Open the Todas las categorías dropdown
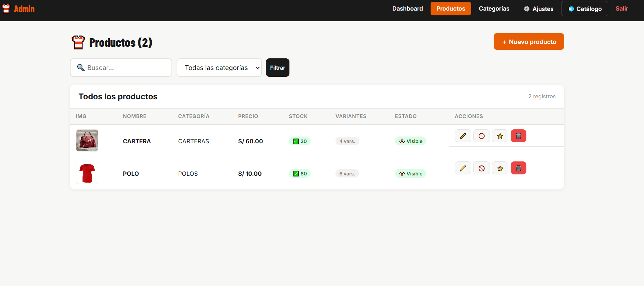The image size is (644, 286). (x=219, y=68)
